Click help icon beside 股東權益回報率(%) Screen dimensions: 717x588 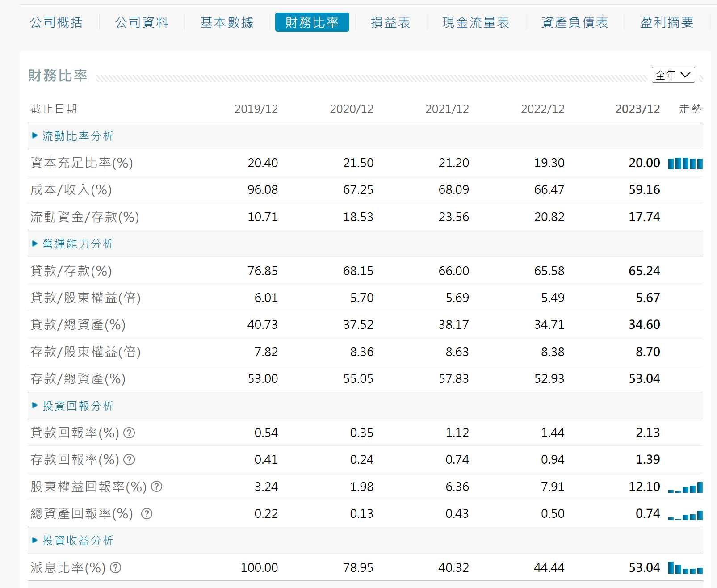[156, 487]
